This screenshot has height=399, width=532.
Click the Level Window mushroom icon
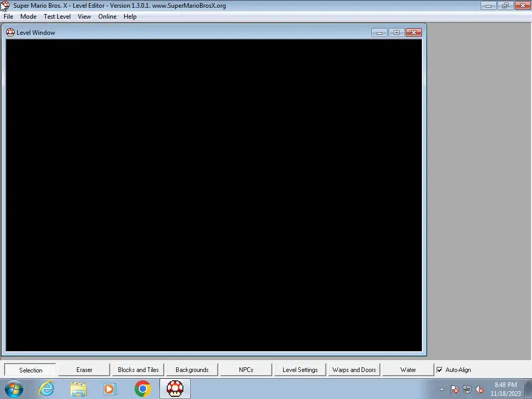click(x=10, y=32)
